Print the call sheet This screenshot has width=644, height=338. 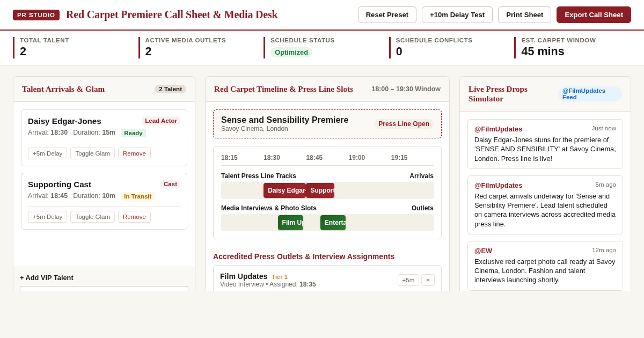pyautogui.click(x=524, y=14)
